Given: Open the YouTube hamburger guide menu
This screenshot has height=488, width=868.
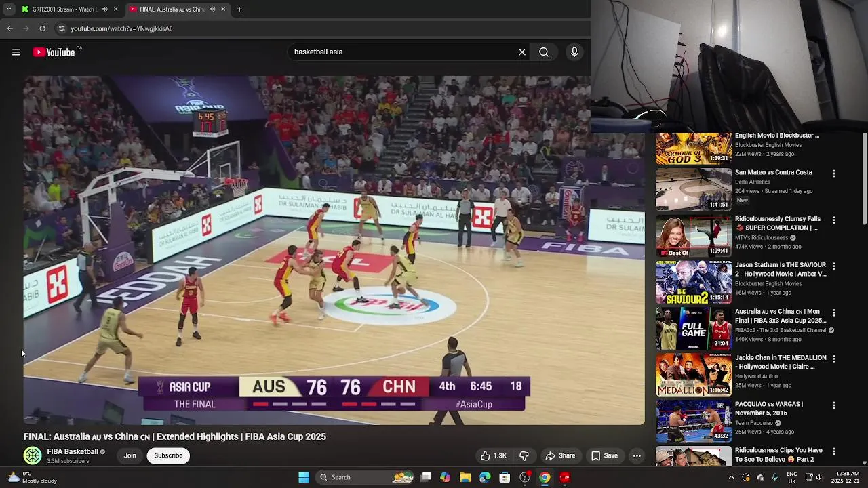Looking at the screenshot, I should point(16,52).
